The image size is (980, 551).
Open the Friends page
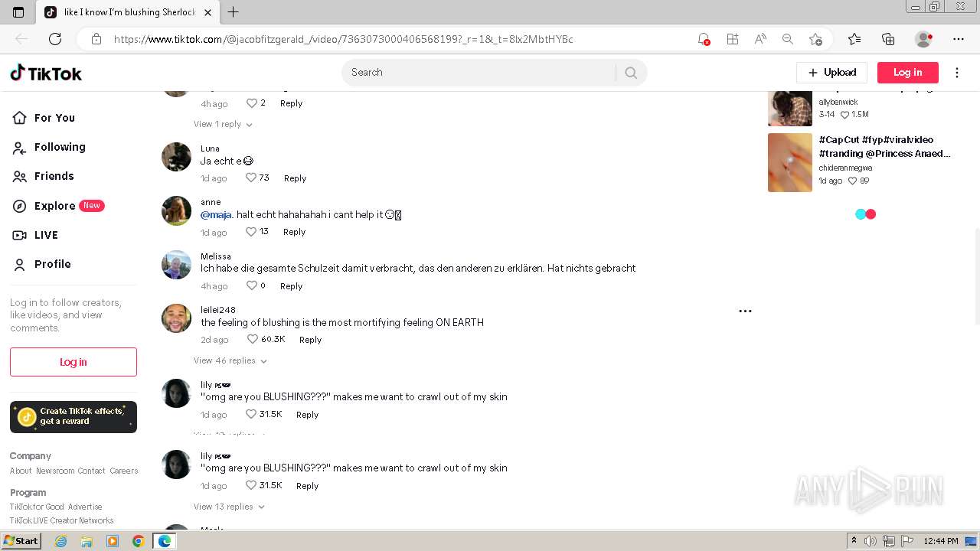click(x=44, y=176)
